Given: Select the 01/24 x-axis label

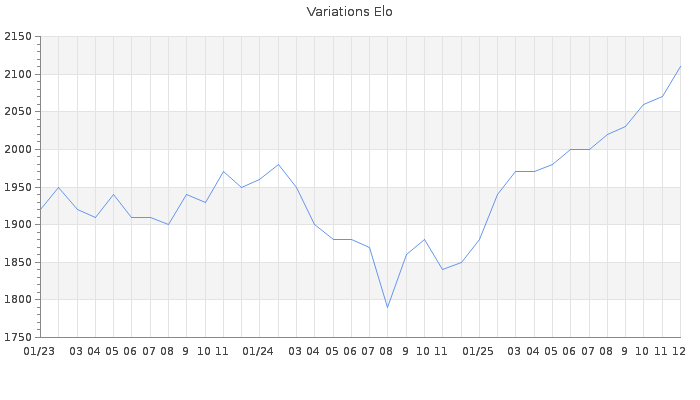Looking at the screenshot, I should coord(259,351).
